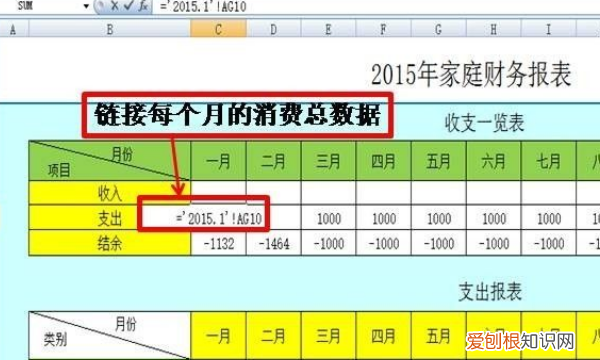Click yellow 三月 header in 支出报表
Viewport: 600px width, 360px height.
pos(328,335)
